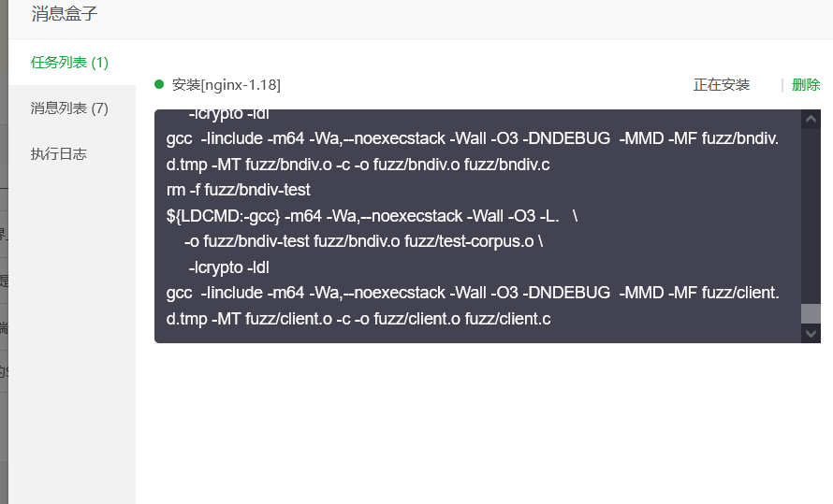The width and height of the screenshot is (833, 504).
Task: Click the 'd.tmp -MT fuzz/client.o' log line
Action: (358, 319)
